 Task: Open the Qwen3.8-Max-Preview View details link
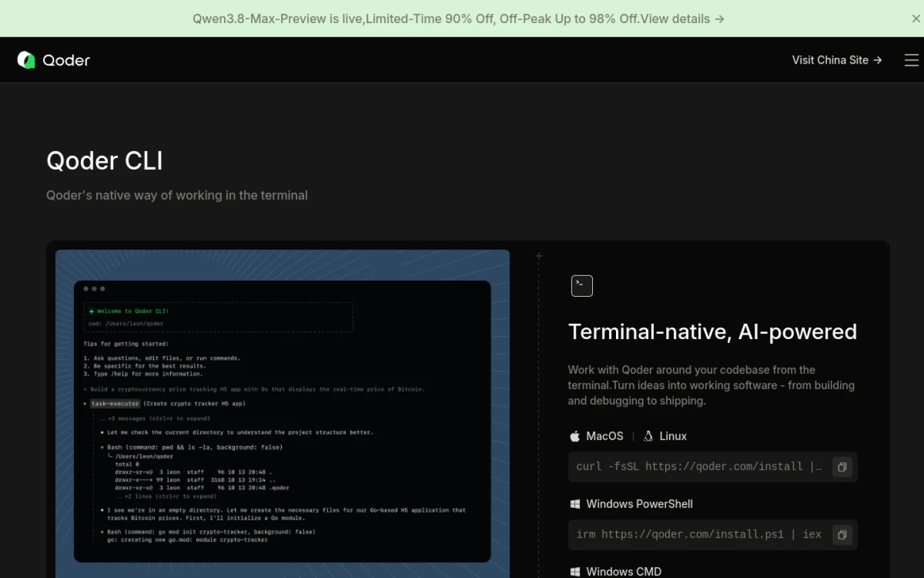tap(683, 19)
